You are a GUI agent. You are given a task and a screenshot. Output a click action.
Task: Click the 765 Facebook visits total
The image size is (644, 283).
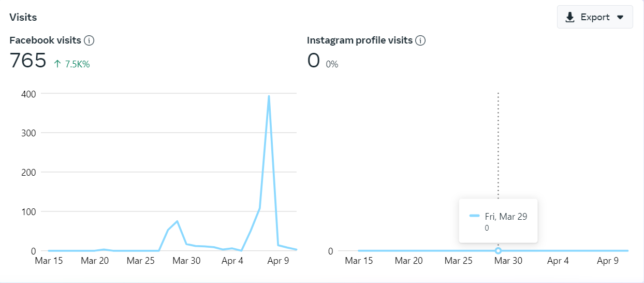pos(28,61)
